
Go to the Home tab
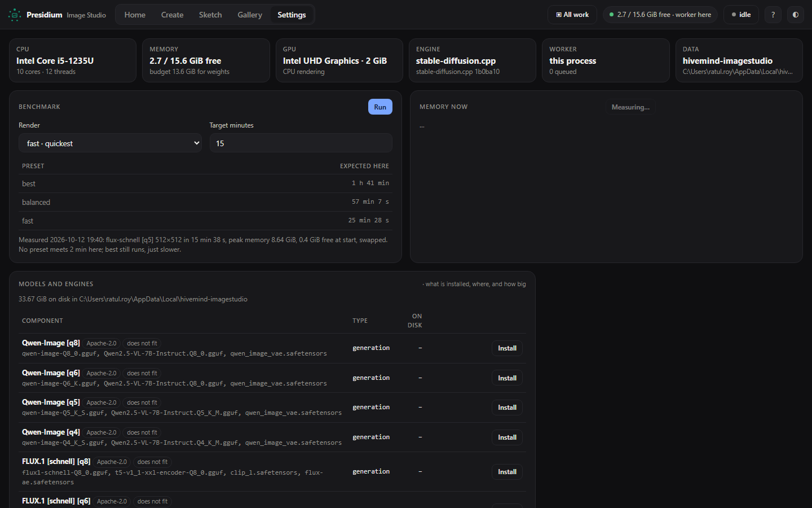[135, 15]
